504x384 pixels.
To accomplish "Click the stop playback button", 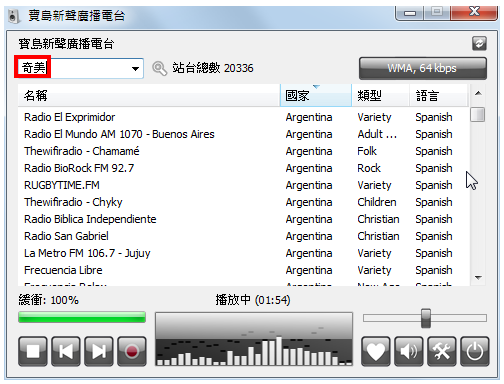I will pyautogui.click(x=33, y=351).
